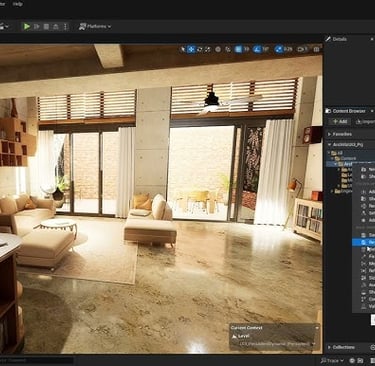
Task: Close the Details panel tab
Action: (x=372, y=39)
